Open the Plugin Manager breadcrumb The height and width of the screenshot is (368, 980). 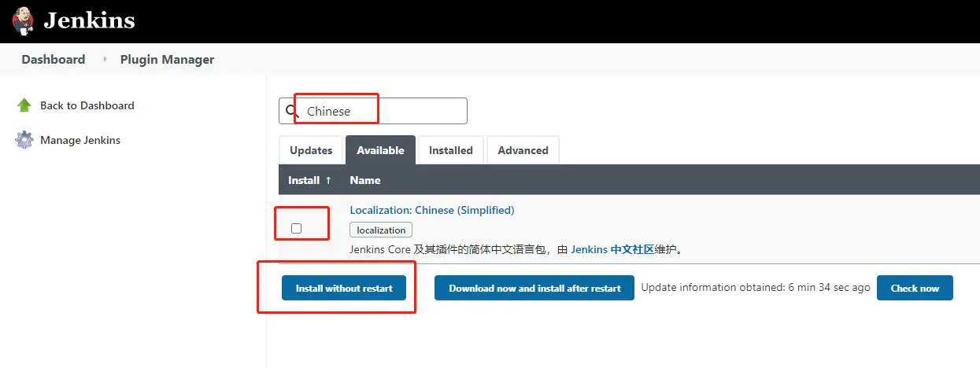(x=167, y=60)
